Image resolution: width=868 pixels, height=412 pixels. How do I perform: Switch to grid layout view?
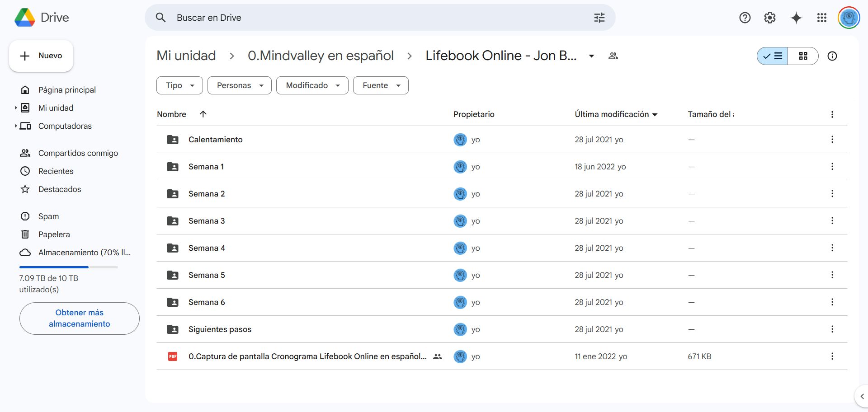click(x=803, y=56)
